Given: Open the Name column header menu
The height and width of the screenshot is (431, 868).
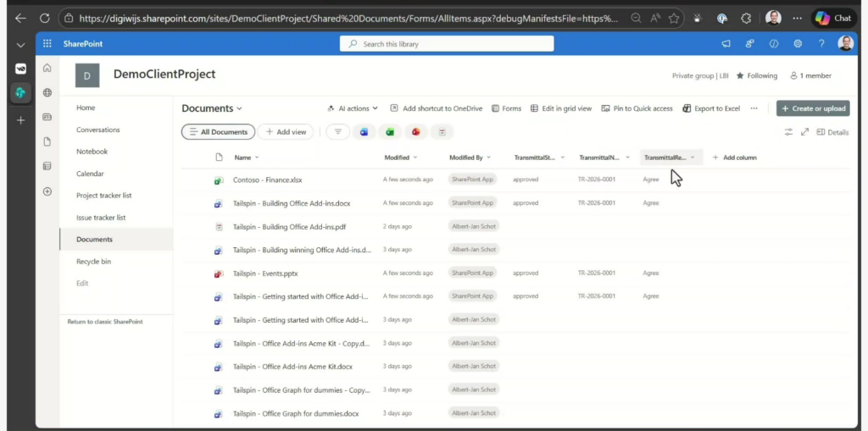Looking at the screenshot, I should point(247,157).
